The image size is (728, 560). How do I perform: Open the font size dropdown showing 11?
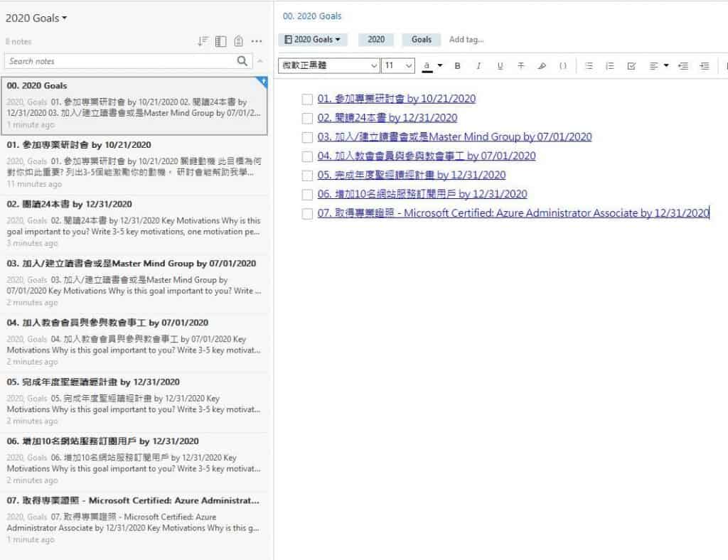[398, 66]
